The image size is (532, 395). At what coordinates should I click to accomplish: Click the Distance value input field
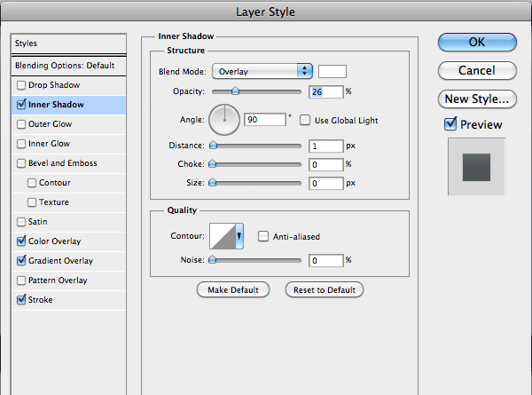pos(325,146)
